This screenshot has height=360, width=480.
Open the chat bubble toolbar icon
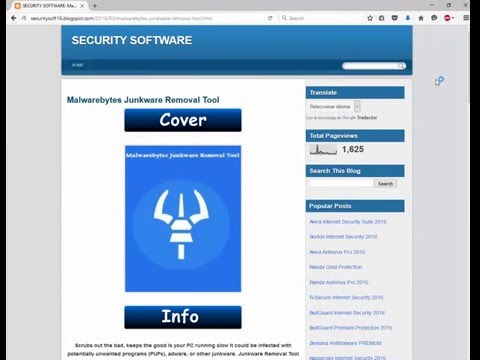point(434,18)
